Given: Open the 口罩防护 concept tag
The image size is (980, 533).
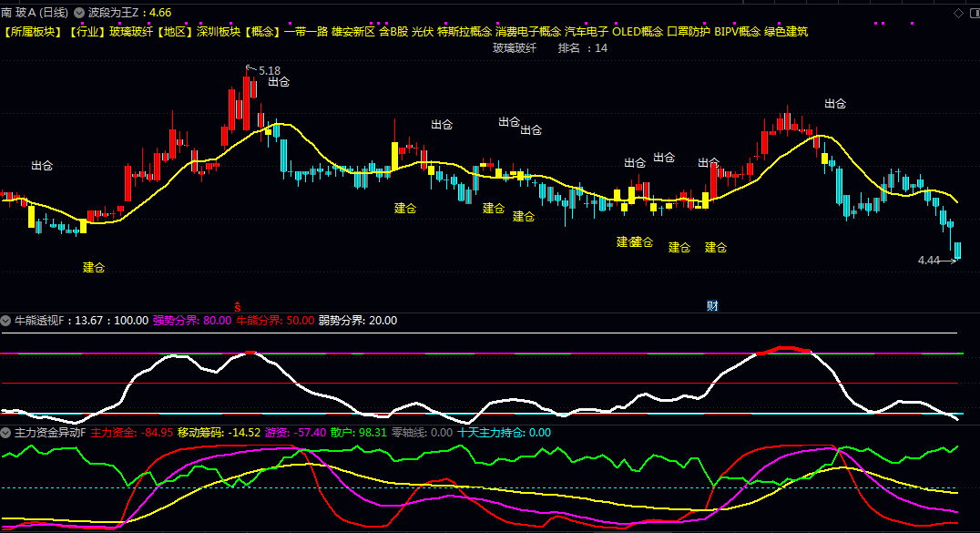Looking at the screenshot, I should point(689,31).
